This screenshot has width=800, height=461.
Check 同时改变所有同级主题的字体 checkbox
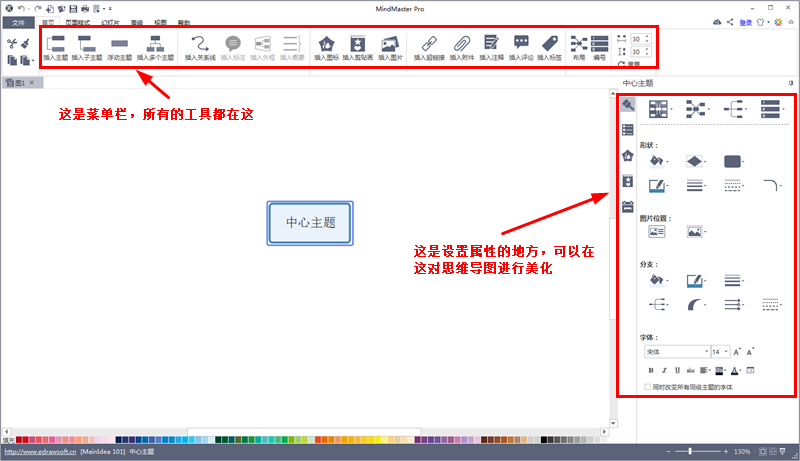coord(647,387)
